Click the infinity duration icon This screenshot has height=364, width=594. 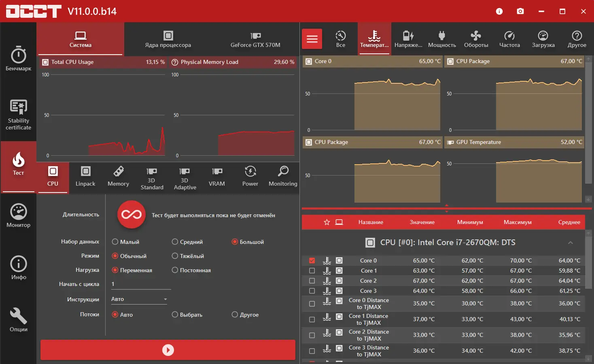pos(132,214)
